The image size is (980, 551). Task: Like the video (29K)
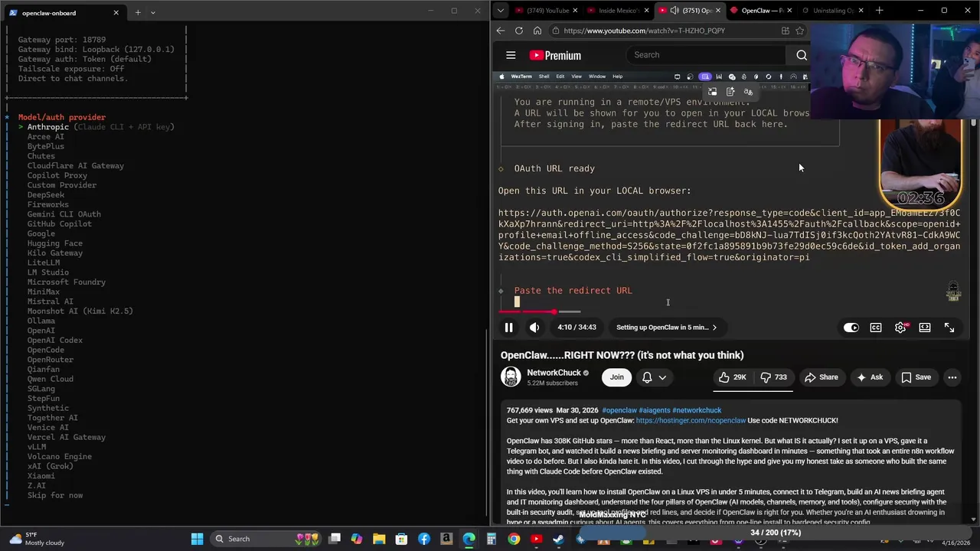click(731, 377)
